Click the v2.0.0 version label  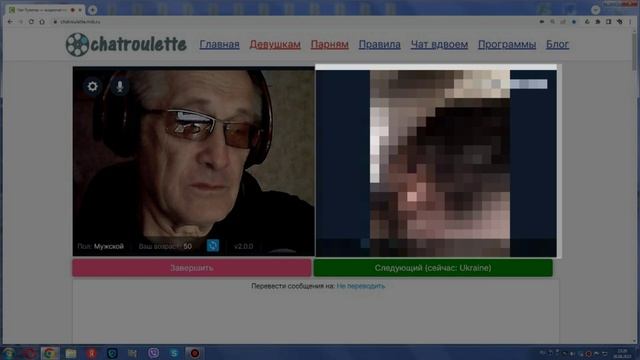pos(244,247)
